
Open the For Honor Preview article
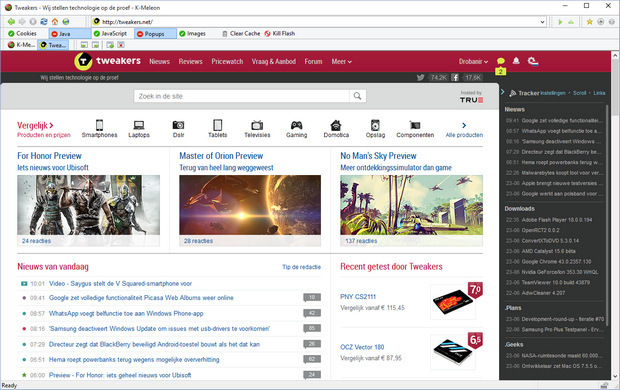(49, 156)
